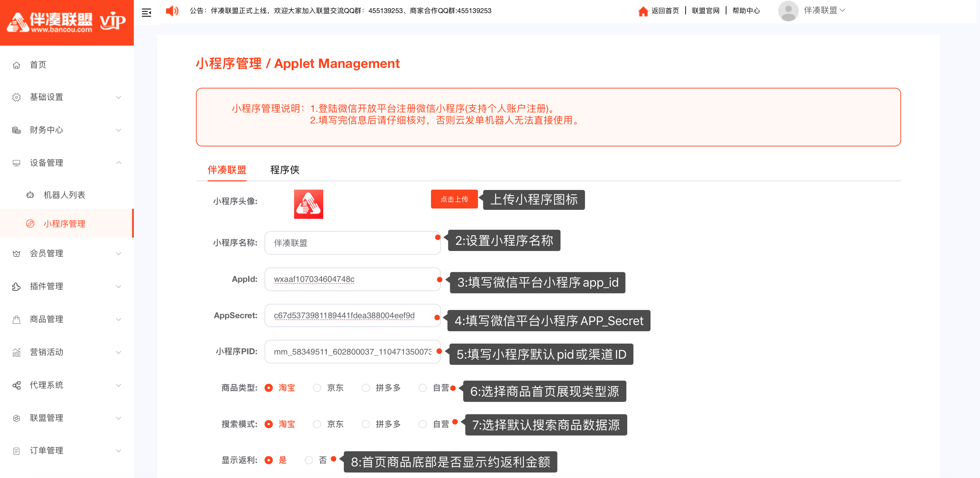Expand the 基础设置 chevron
This screenshot has width=980, height=478.
click(119, 97)
